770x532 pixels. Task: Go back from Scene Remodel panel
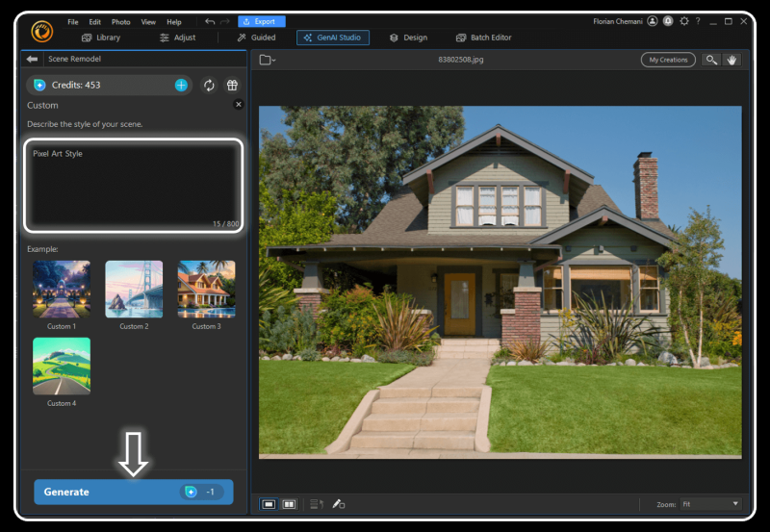point(33,59)
